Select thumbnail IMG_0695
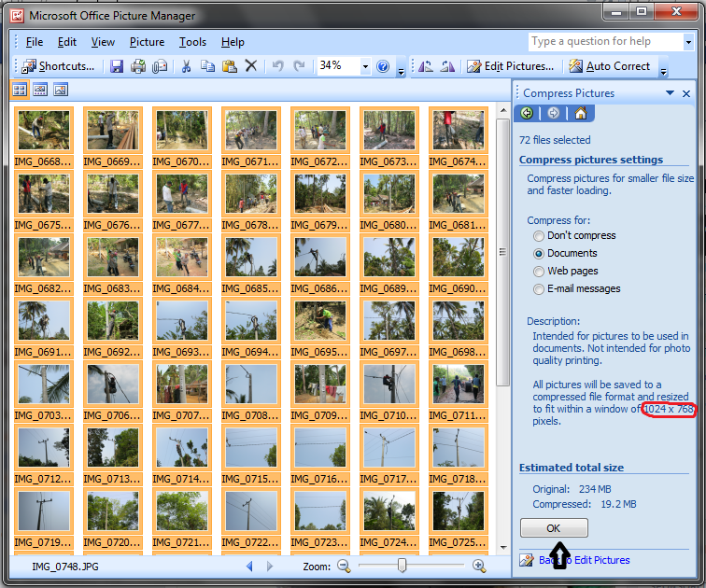Screen dimensions: 706x588 coord(320,327)
